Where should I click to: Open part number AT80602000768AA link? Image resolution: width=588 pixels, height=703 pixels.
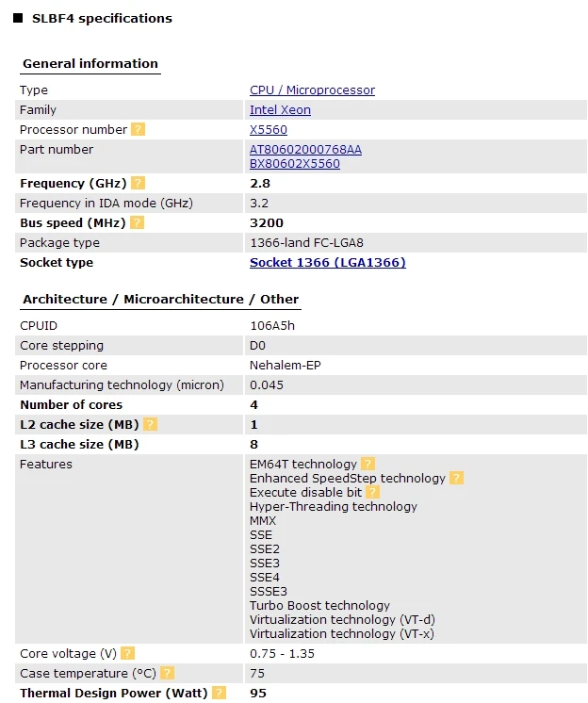click(305, 150)
